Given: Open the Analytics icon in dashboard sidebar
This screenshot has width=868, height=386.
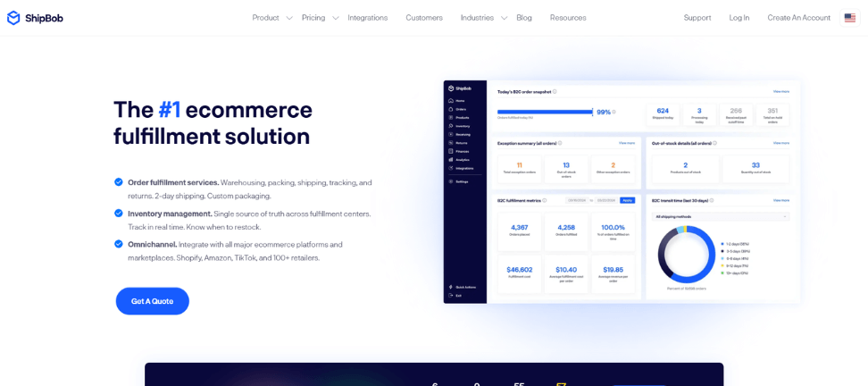Looking at the screenshot, I should (451, 160).
